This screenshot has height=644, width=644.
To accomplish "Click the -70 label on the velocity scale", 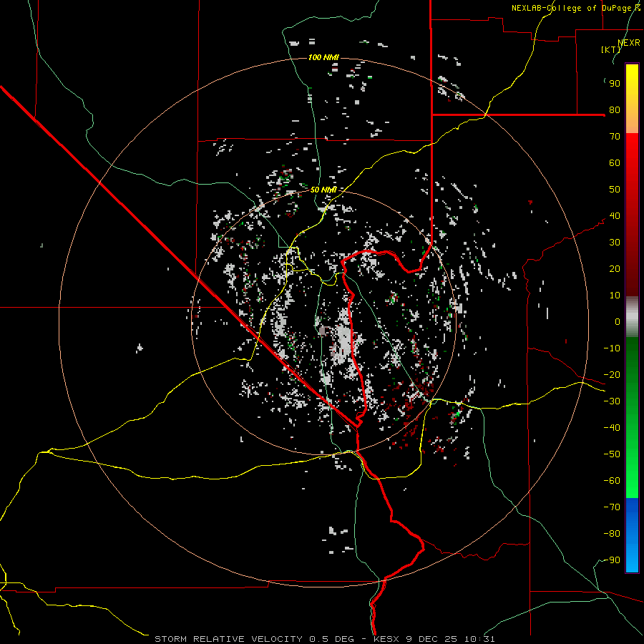I will 612,507.
